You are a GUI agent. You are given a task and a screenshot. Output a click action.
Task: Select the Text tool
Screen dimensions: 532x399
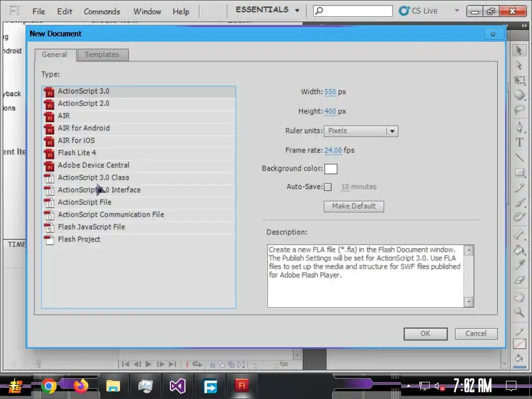click(x=520, y=142)
